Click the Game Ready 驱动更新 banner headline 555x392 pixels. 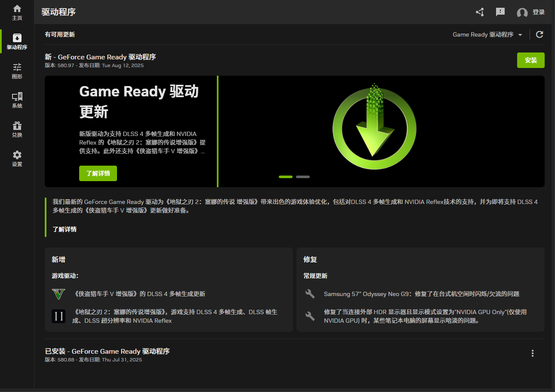click(x=139, y=102)
